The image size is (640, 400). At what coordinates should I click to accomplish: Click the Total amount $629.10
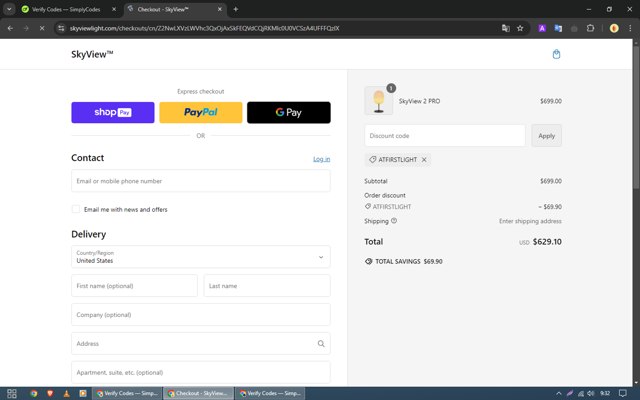coord(547,242)
